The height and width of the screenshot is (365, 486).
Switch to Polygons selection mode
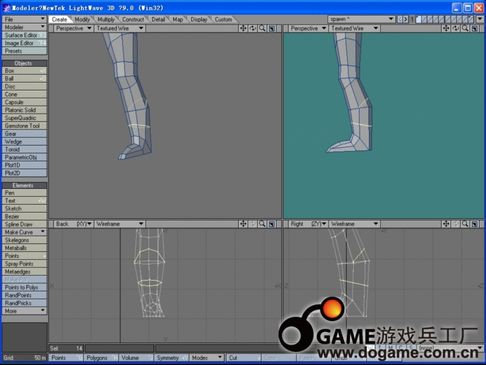click(x=101, y=358)
